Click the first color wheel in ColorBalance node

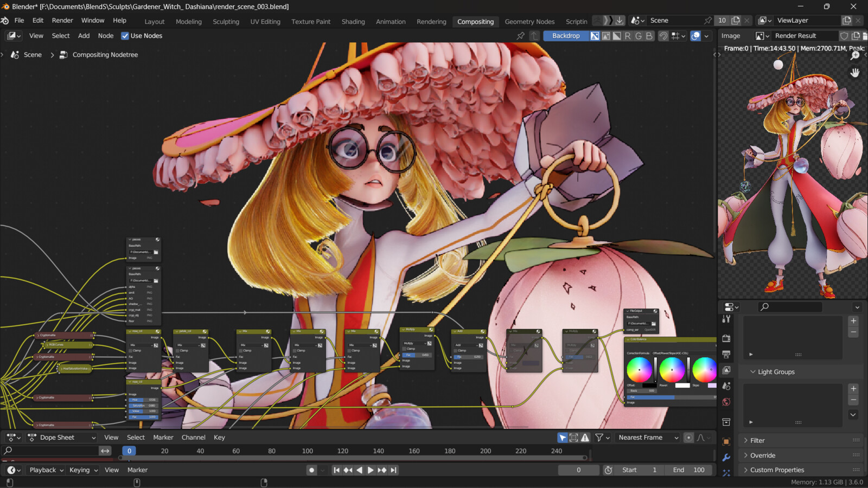pos(640,370)
